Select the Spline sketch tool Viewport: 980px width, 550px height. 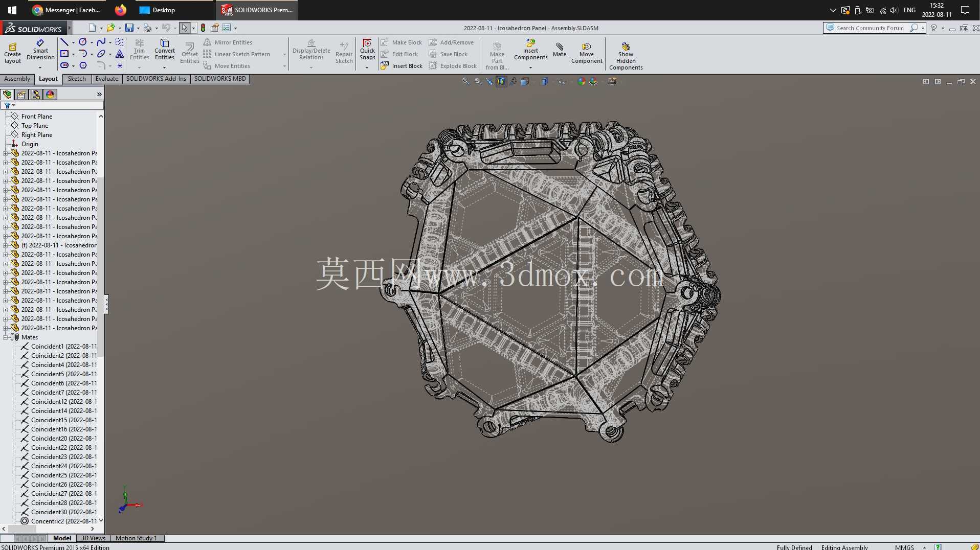tap(101, 42)
